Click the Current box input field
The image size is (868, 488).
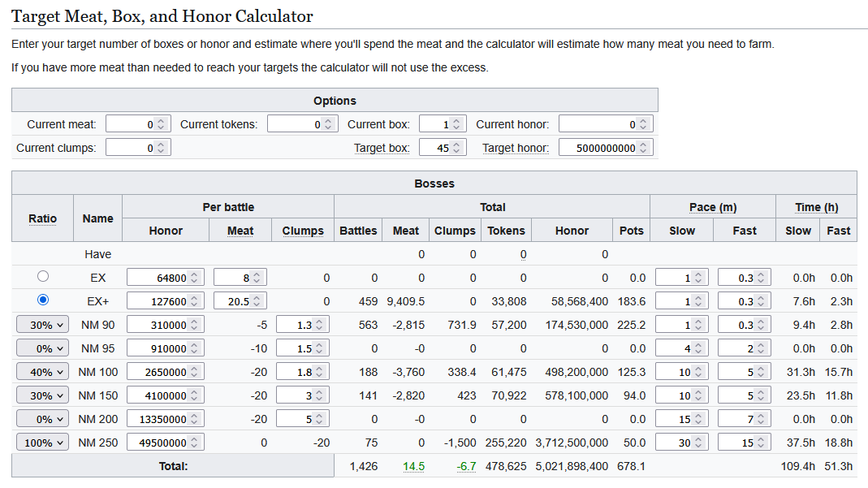point(443,124)
